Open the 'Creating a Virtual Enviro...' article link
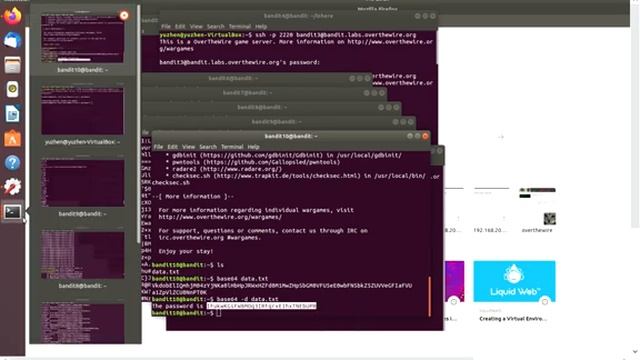 click(513, 319)
